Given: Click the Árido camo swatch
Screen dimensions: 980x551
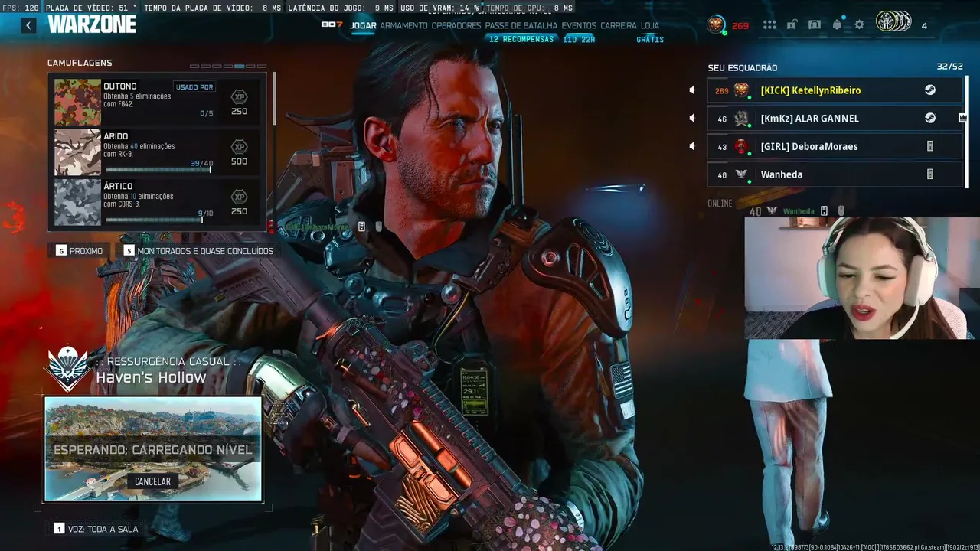Looking at the screenshot, I should [77, 152].
